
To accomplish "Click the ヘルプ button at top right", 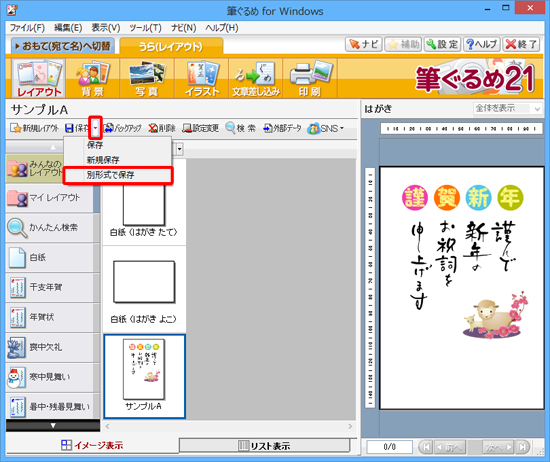I will 482,45.
